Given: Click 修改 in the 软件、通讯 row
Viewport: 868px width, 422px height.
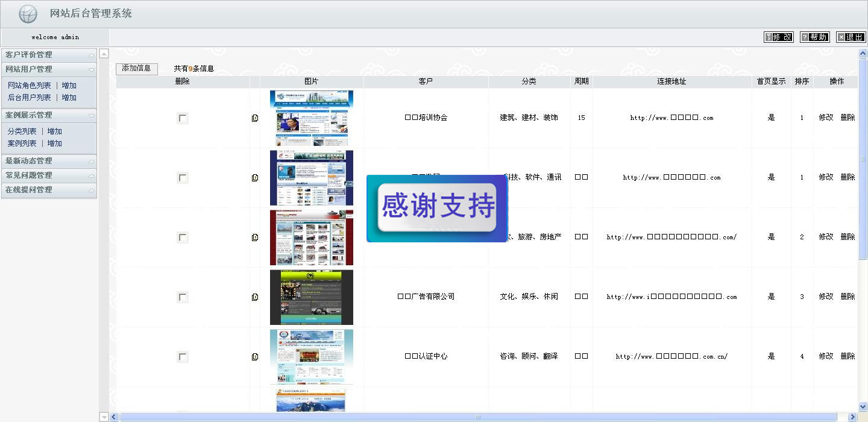Looking at the screenshot, I should coord(826,177).
